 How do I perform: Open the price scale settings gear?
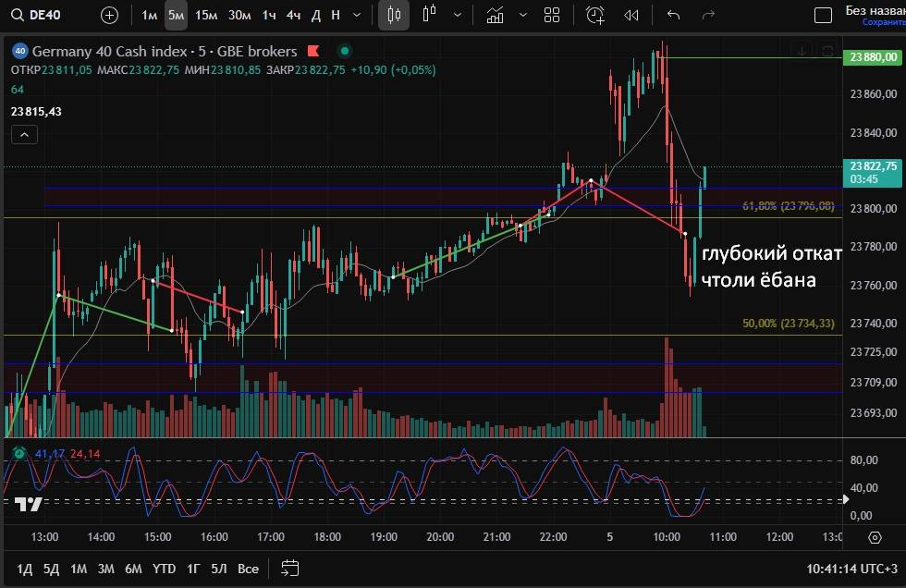875,536
